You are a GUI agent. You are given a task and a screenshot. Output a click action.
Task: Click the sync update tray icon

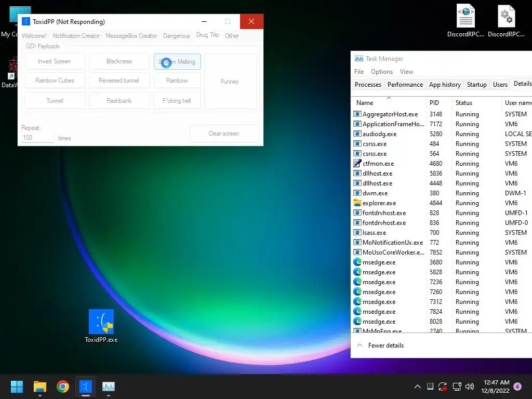pyautogui.click(x=443, y=387)
